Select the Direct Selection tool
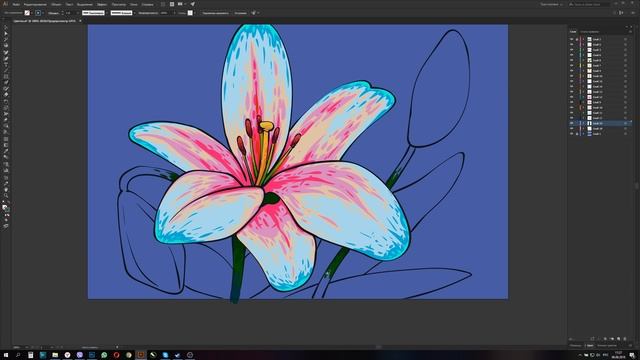The width and height of the screenshot is (640, 360). [6, 34]
